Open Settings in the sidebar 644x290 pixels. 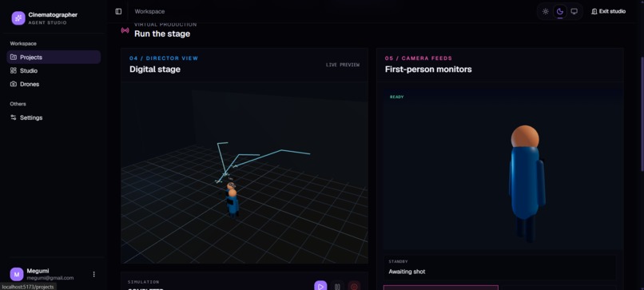tap(54, 117)
